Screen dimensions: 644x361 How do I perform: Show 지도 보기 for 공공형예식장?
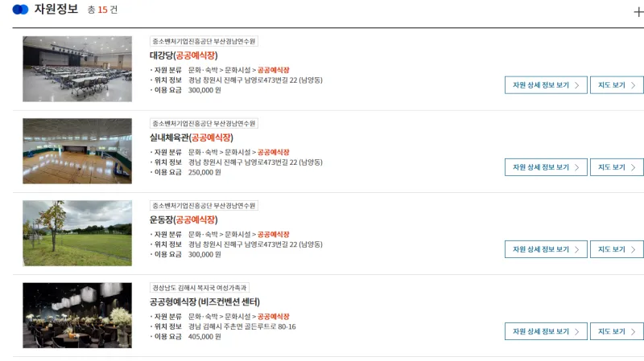pyautogui.click(x=617, y=331)
